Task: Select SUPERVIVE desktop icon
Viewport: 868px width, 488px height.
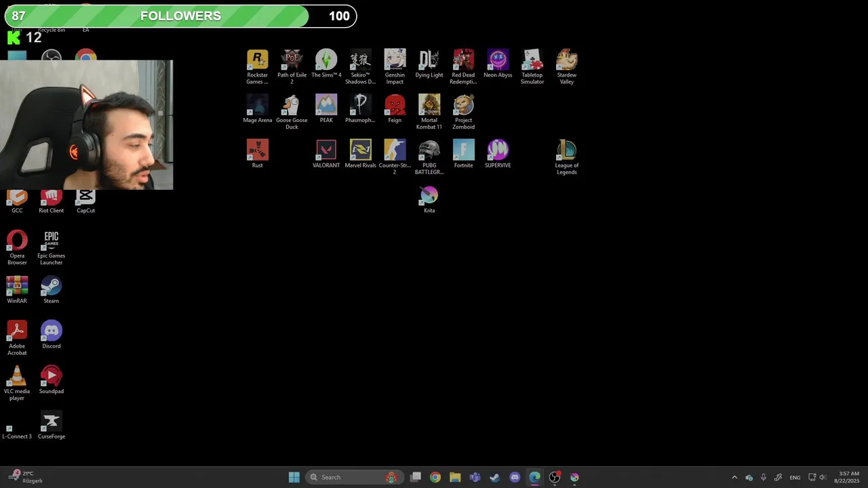Action: click(x=498, y=154)
